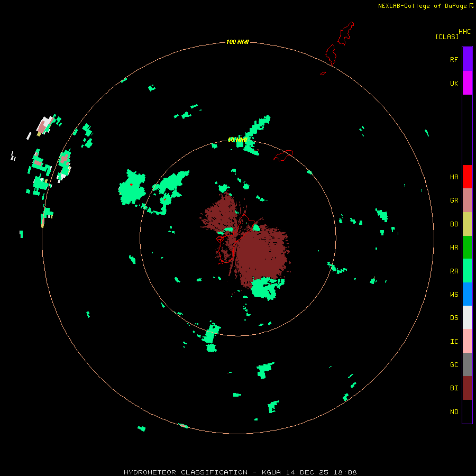Click the IC light pink legend swatch
Screen dimensions: 476x476
pos(467,341)
